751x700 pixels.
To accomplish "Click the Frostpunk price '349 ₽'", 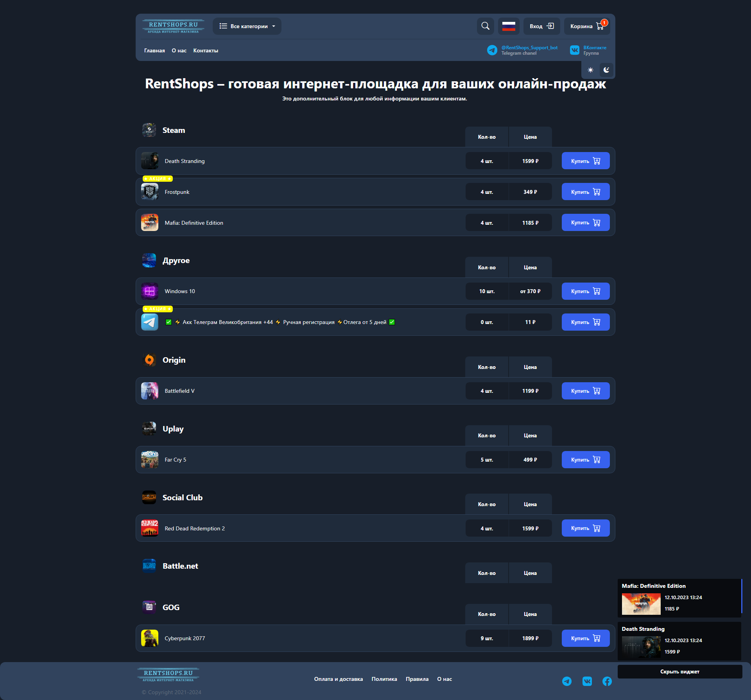I will (530, 192).
